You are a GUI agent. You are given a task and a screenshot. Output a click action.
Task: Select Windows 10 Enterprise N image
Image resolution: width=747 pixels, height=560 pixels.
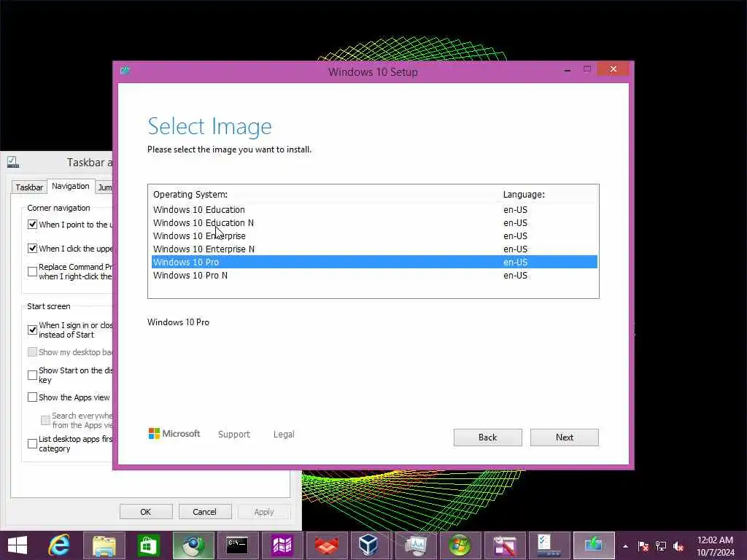[374, 249]
